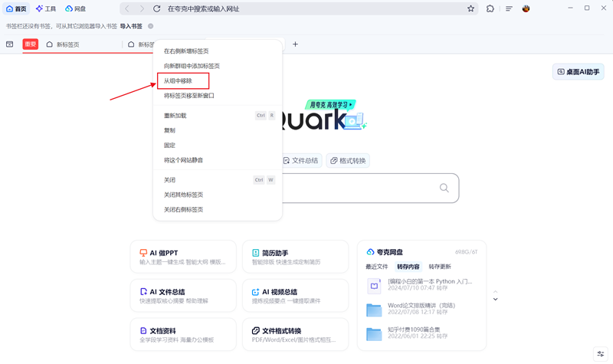This screenshot has height=364, width=613.
Task: Click the search magnifier icon
Action: tap(444, 188)
